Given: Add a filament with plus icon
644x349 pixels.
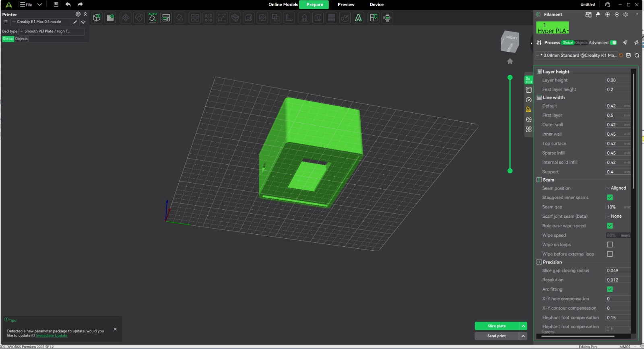Looking at the screenshot, I should [607, 14].
